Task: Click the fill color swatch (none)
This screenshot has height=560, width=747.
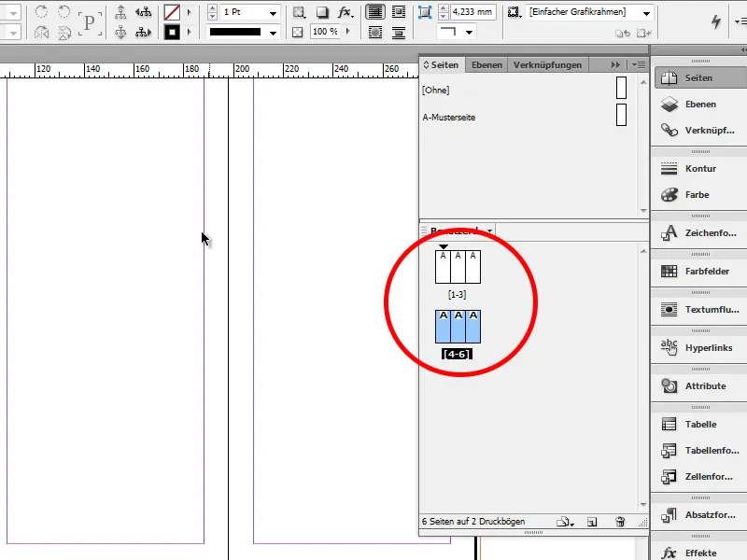Action: tap(172, 12)
